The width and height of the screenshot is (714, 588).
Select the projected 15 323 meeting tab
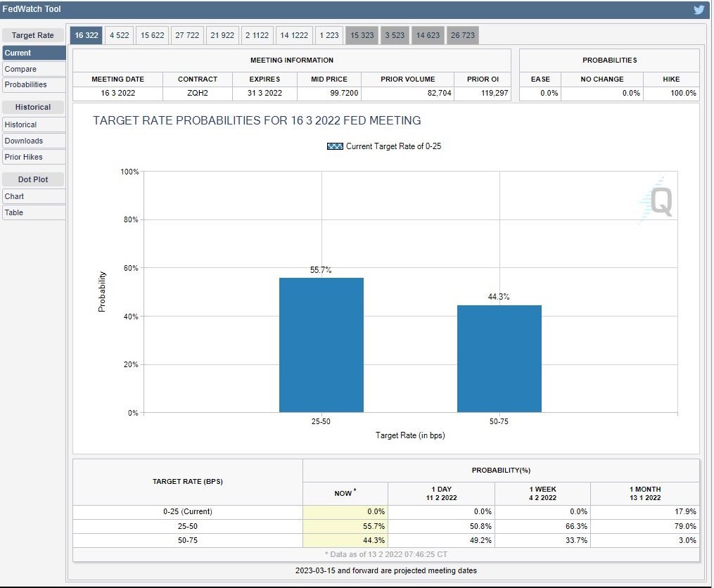coord(362,35)
